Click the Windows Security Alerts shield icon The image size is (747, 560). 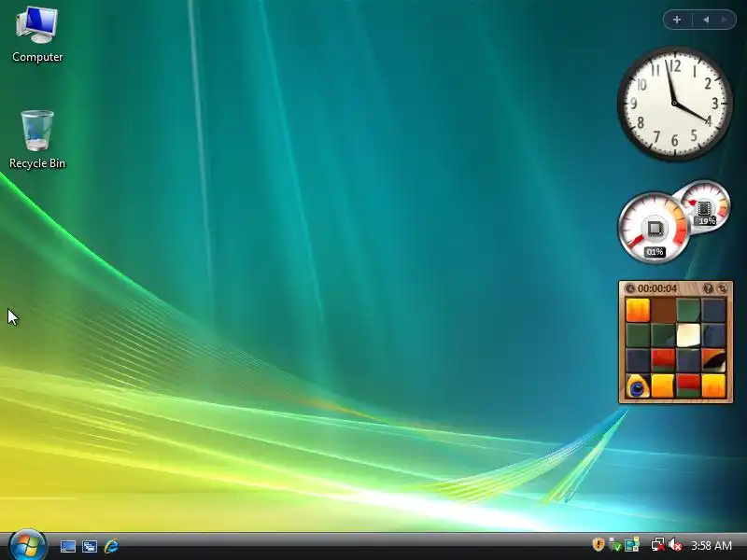click(599, 544)
